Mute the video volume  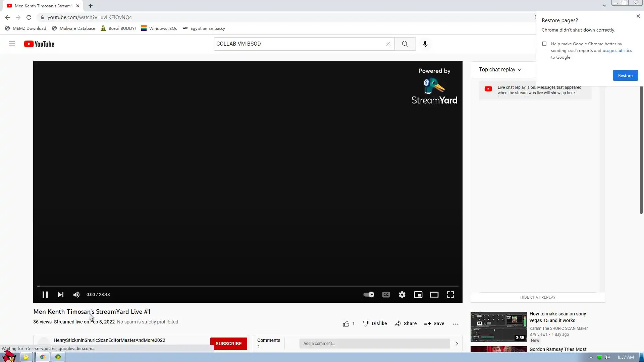coord(76,295)
